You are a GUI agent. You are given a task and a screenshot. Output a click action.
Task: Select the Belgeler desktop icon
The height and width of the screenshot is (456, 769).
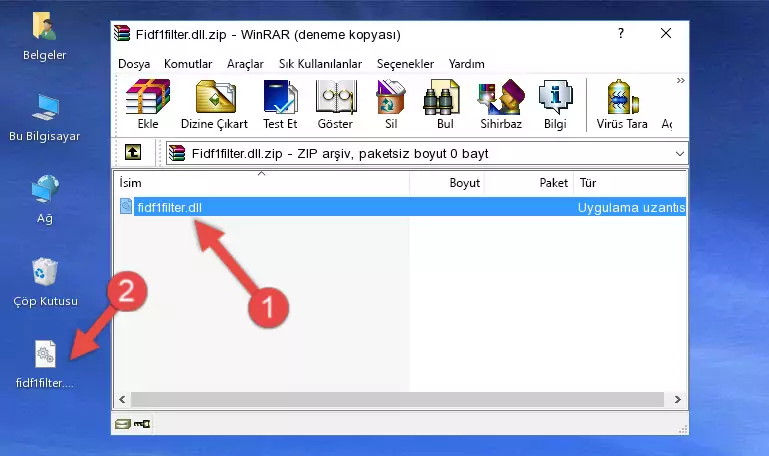45,37
